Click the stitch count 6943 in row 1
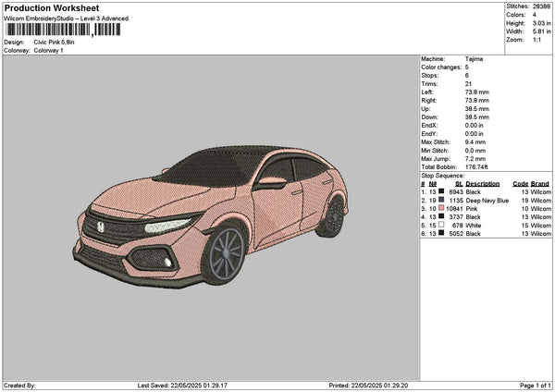The height and width of the screenshot is (392, 555). click(456, 192)
